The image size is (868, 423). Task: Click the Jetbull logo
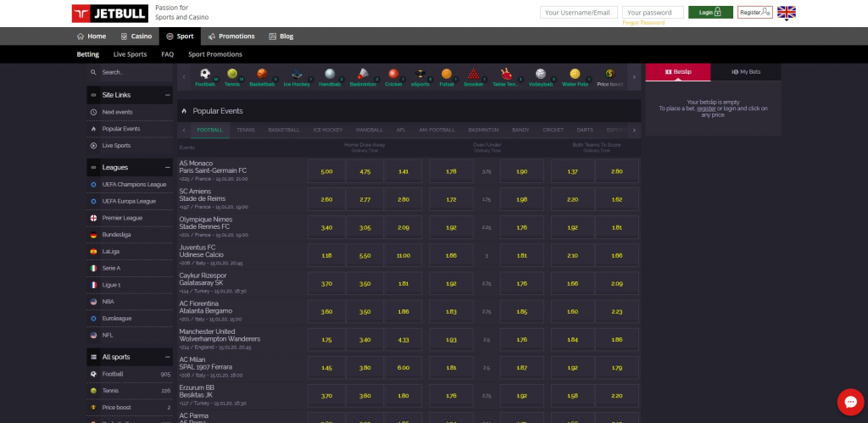coord(109,14)
